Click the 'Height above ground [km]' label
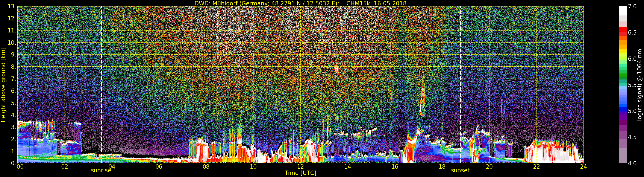This screenshot has height=177, width=644. (x=3, y=85)
